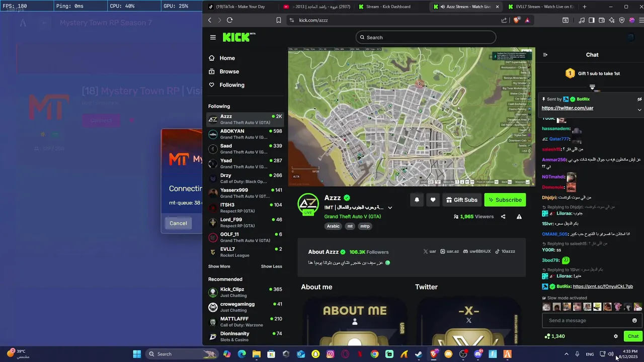Click the Subscribe button
Screen dimensions: 644x362
coord(505,200)
